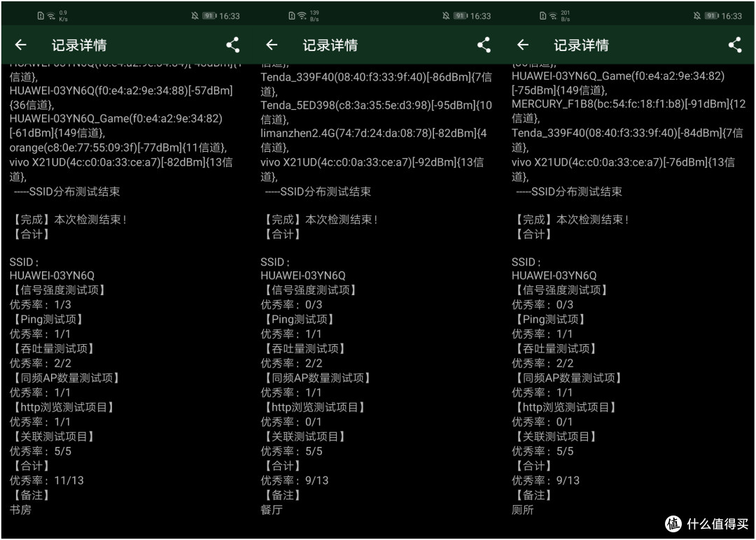Tap the 厕所 remark text
Image resolution: width=756 pixels, height=540 pixels.
(x=523, y=510)
